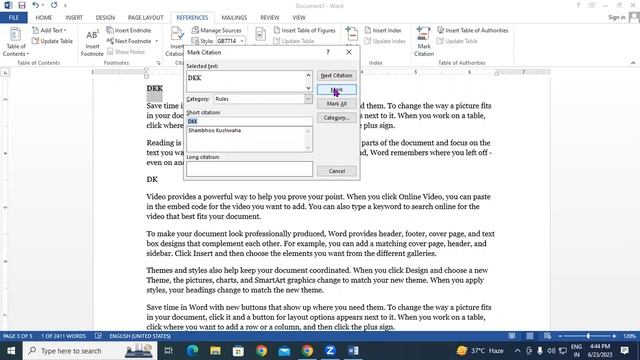Click zoom in plus button
640x360 pixels.
[614, 336]
